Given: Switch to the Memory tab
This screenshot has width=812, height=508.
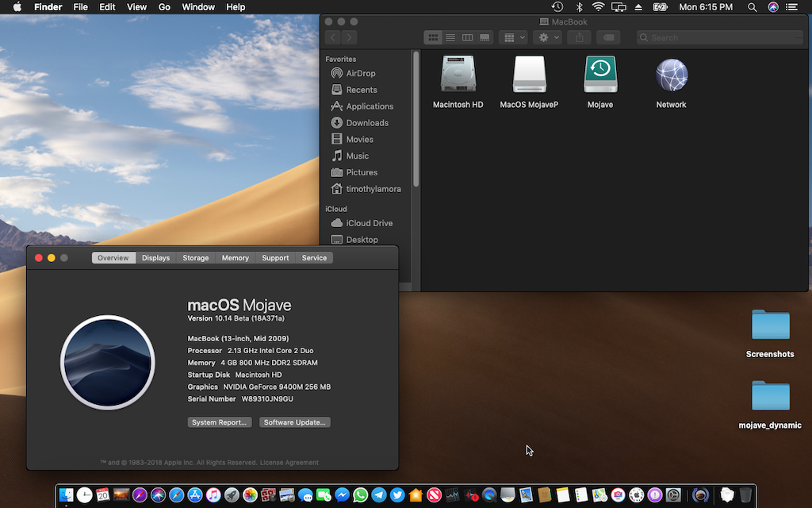Looking at the screenshot, I should [x=235, y=258].
